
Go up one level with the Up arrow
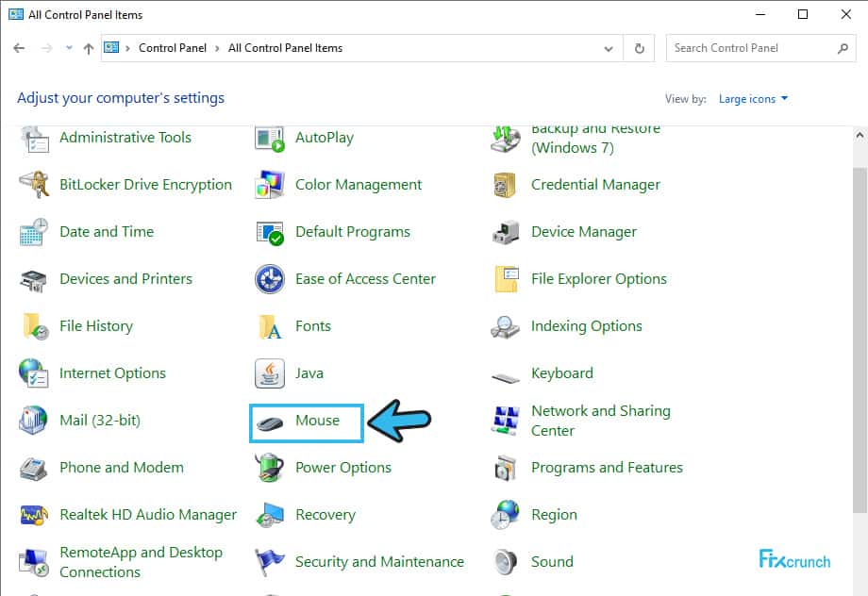[89, 49]
